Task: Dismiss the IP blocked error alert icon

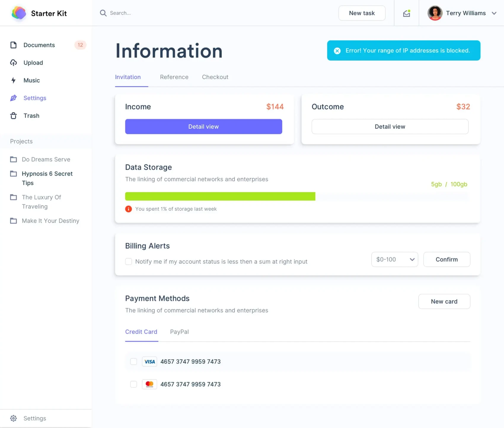Action: [337, 51]
